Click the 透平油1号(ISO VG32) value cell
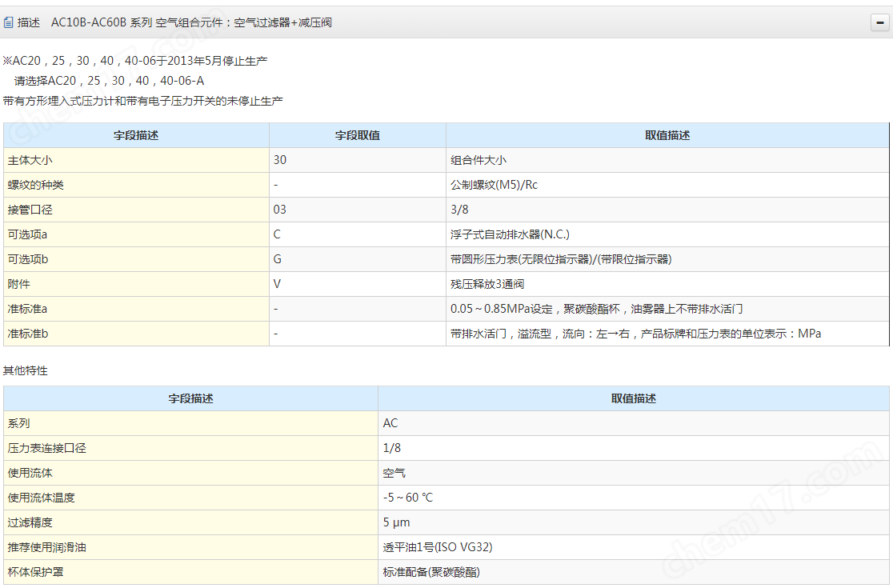Viewport: 893px width, 588px height. (x=634, y=547)
